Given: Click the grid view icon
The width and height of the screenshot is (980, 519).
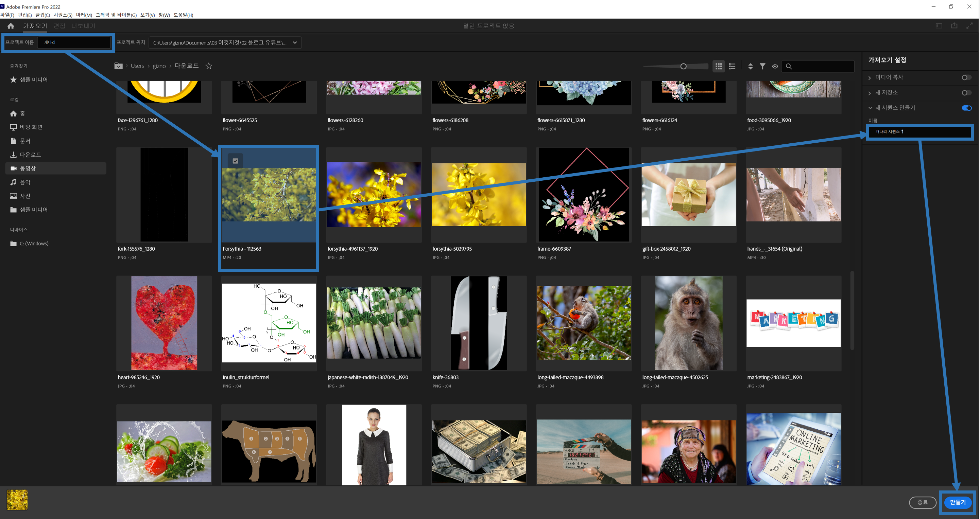Looking at the screenshot, I should pyautogui.click(x=718, y=66).
